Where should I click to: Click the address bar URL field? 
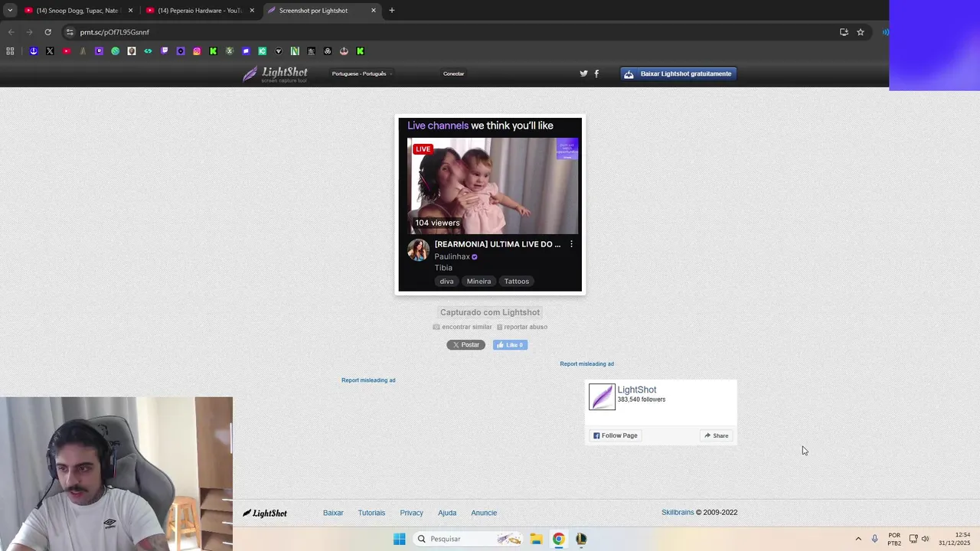tap(452, 32)
